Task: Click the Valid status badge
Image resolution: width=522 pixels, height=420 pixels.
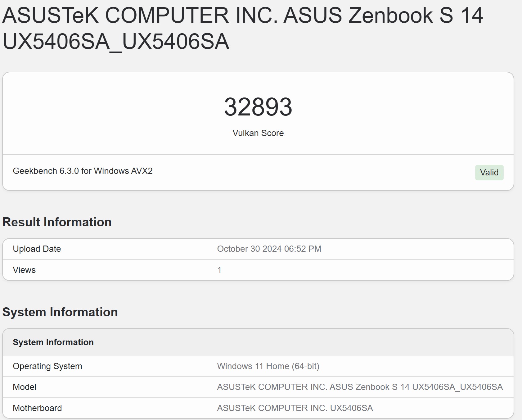Action: click(489, 173)
